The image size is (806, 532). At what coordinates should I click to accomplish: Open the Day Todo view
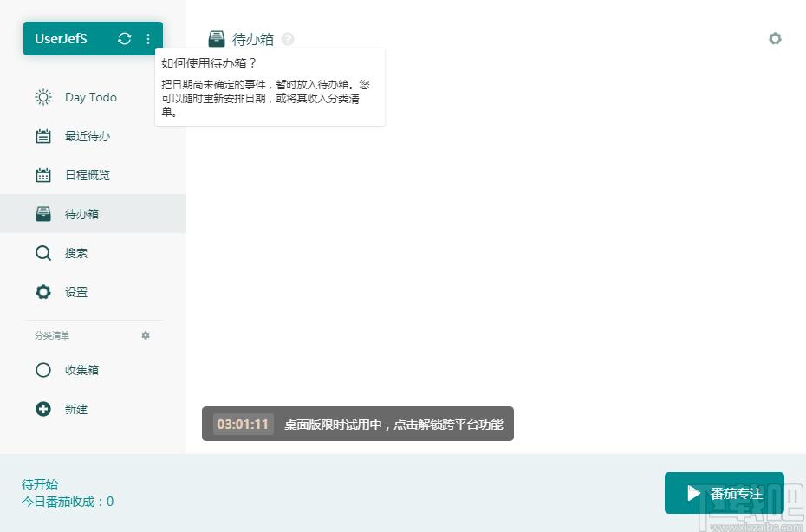point(91,97)
